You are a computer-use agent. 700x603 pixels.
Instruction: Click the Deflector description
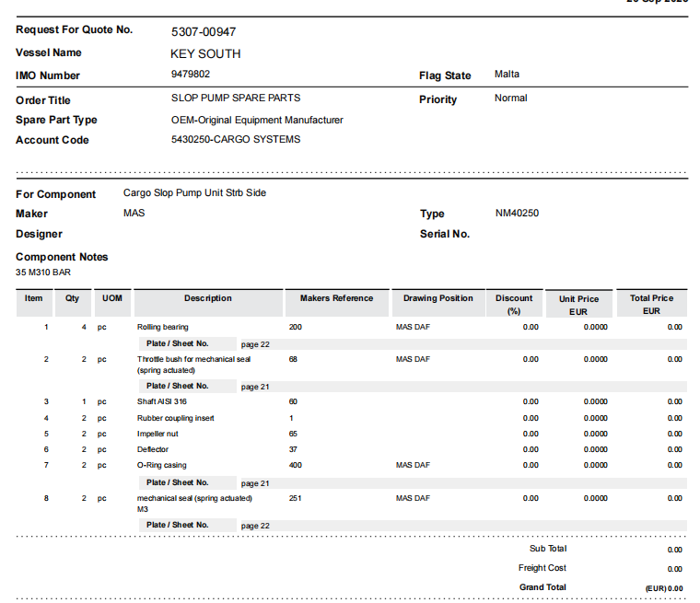(x=153, y=449)
